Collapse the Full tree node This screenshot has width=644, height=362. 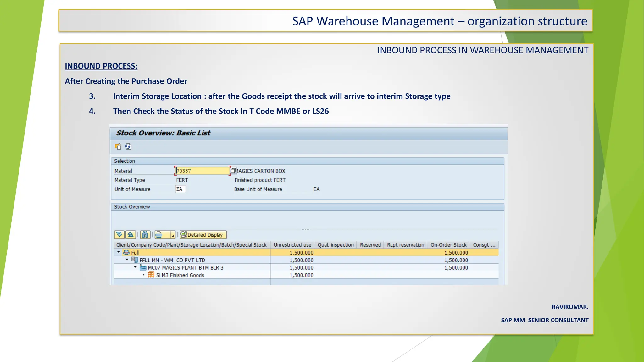(119, 252)
